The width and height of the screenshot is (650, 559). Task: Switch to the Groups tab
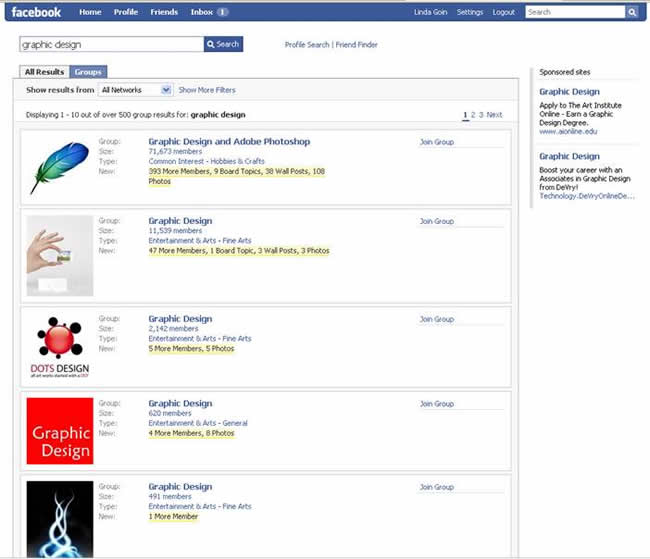click(x=88, y=72)
